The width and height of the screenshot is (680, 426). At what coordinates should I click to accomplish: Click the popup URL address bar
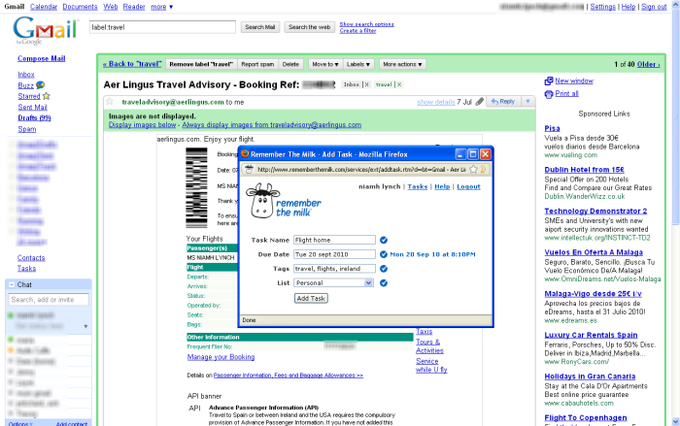click(x=361, y=170)
